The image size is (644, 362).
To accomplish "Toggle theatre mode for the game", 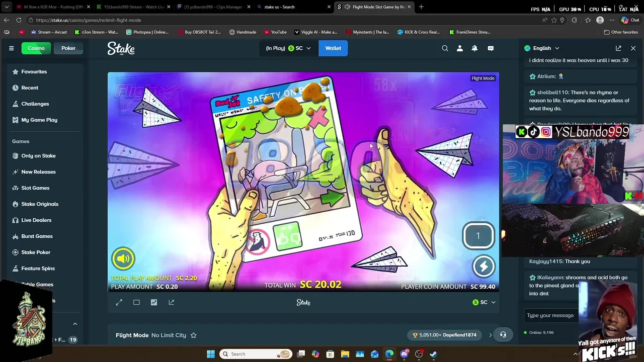I will click(136, 303).
